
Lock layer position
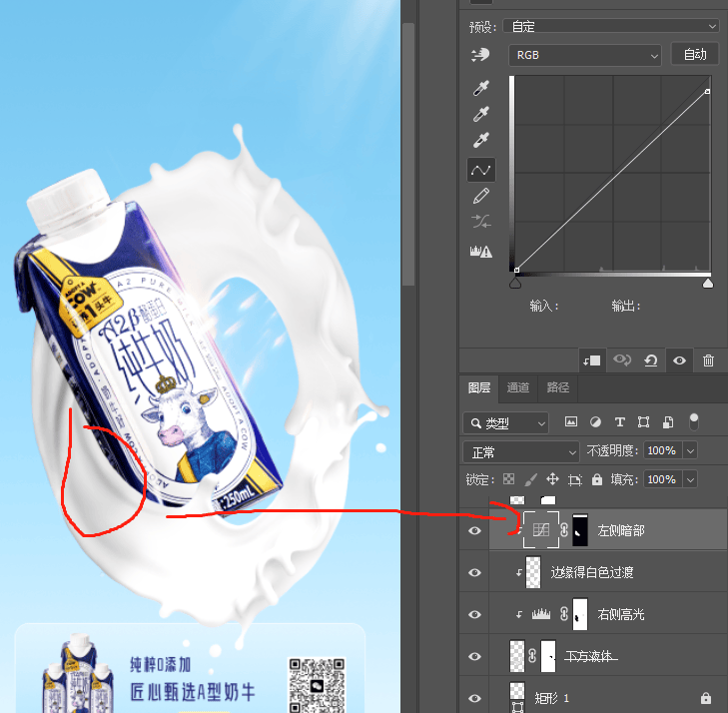552,479
